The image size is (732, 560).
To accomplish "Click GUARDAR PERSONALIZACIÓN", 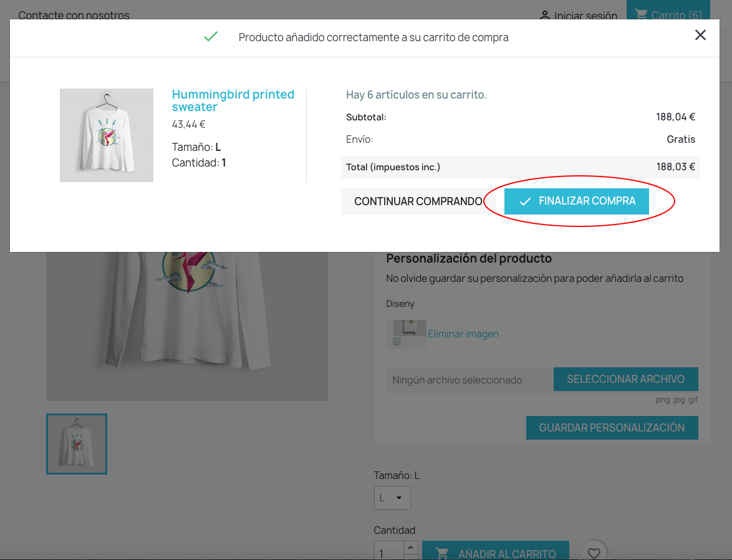I will click(x=612, y=428).
